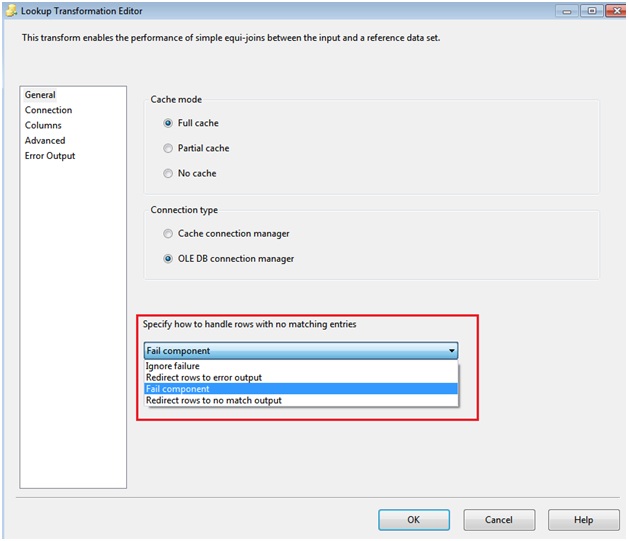This screenshot has width=628, height=541.
Task: Choose the Partial cache mode option
Action: [168, 148]
